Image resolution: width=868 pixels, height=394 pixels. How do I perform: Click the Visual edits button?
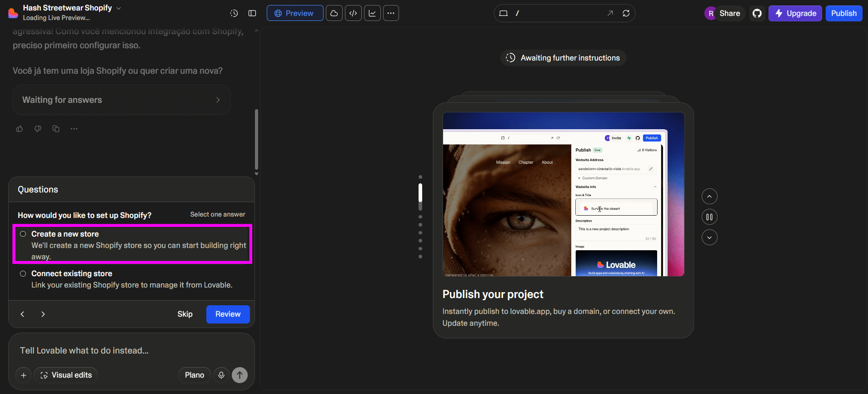[66, 375]
